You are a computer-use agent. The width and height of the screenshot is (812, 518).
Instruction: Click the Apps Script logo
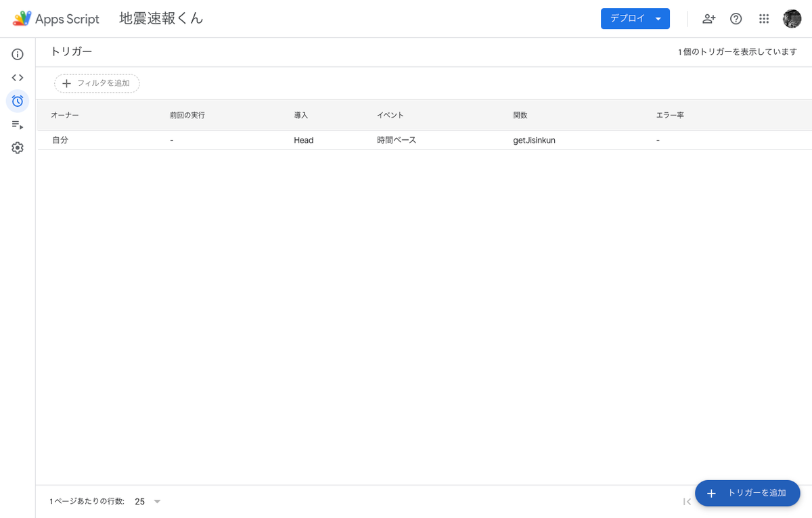(22, 19)
